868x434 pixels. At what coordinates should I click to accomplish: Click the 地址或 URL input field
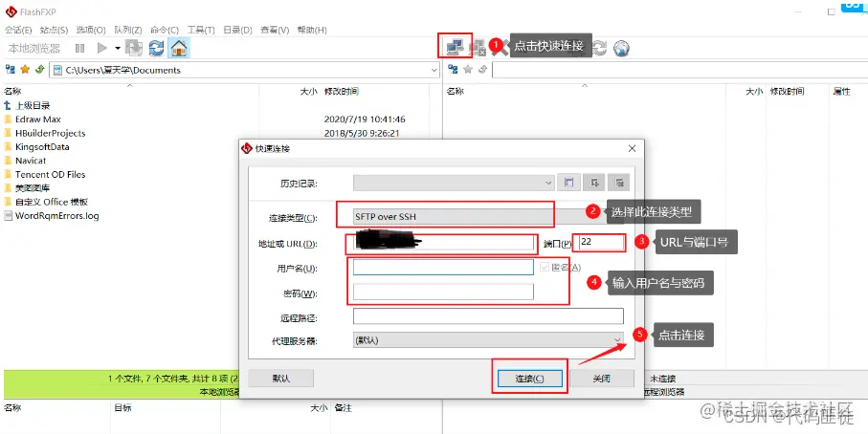tap(441, 243)
